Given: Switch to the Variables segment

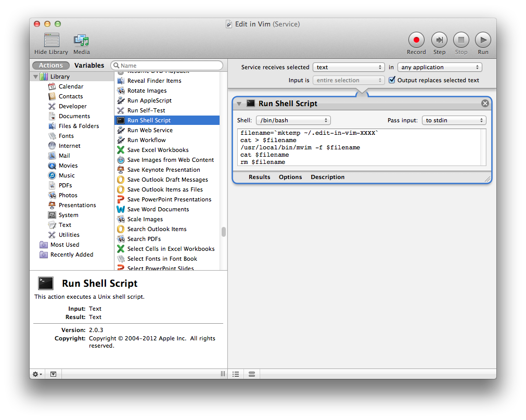Looking at the screenshot, I should (x=89, y=66).
